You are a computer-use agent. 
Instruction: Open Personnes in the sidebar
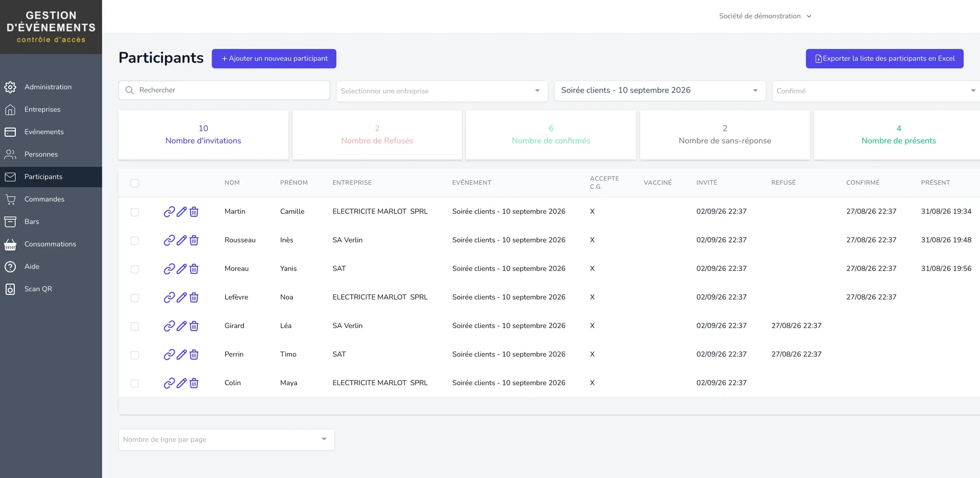(51, 155)
